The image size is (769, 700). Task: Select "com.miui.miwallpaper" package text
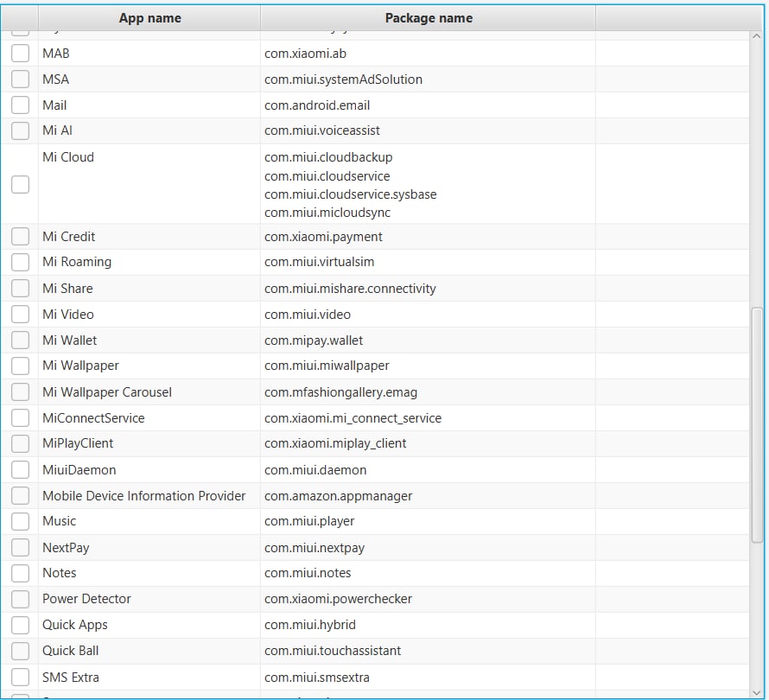(327, 366)
